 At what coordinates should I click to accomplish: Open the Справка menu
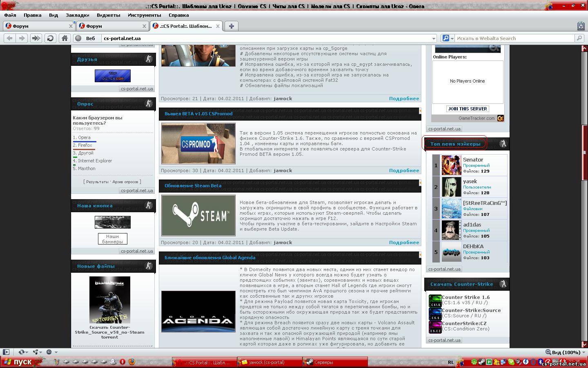[178, 15]
